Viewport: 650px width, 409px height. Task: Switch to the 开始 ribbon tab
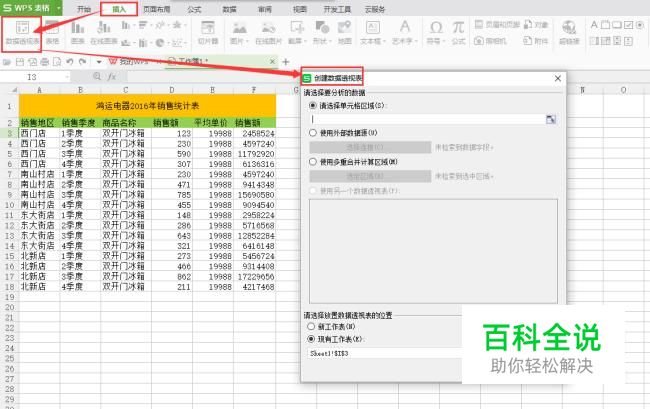(x=84, y=9)
